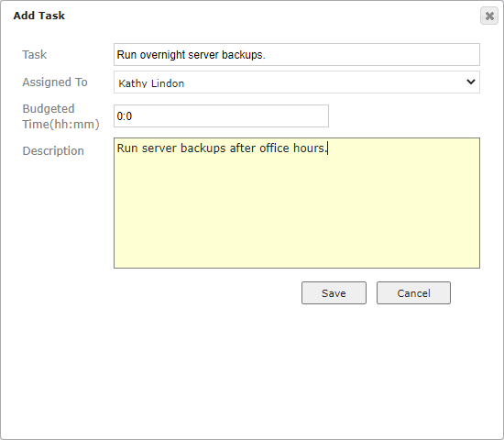This screenshot has width=504, height=440.
Task: Click the "Assigned To" label
Action: click(55, 82)
